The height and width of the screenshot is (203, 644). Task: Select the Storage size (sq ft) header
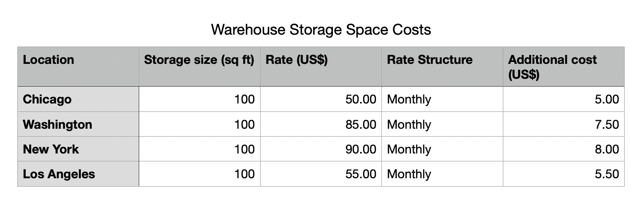(x=199, y=66)
